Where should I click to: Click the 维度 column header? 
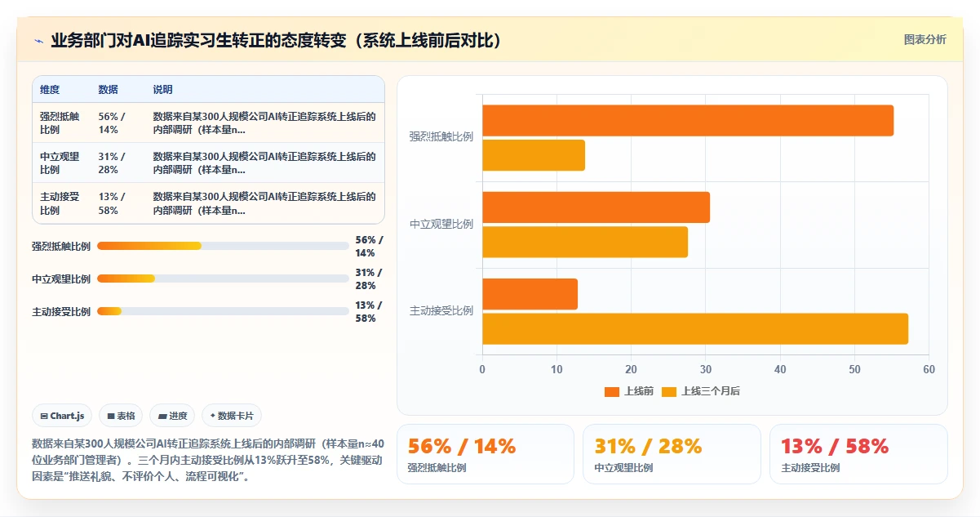point(50,90)
